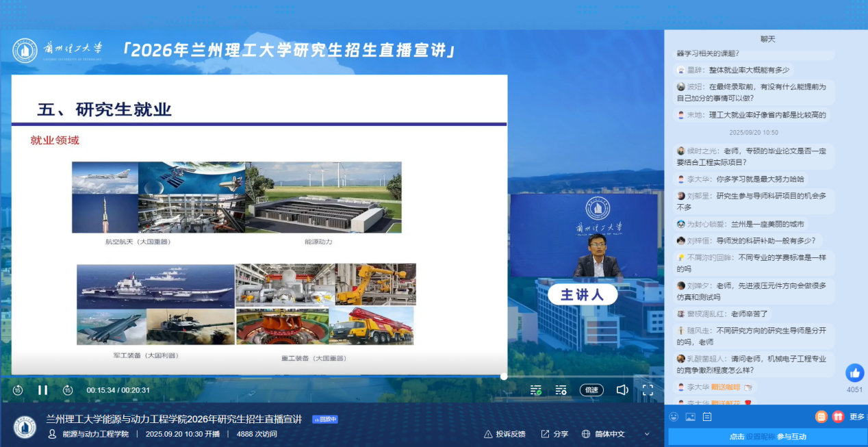Open the bullet comment settings icon

[561, 390]
